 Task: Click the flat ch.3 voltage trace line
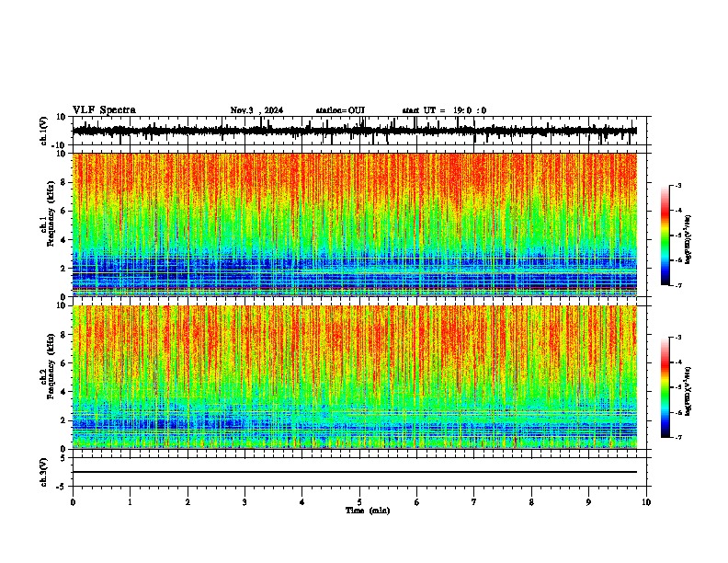click(354, 472)
